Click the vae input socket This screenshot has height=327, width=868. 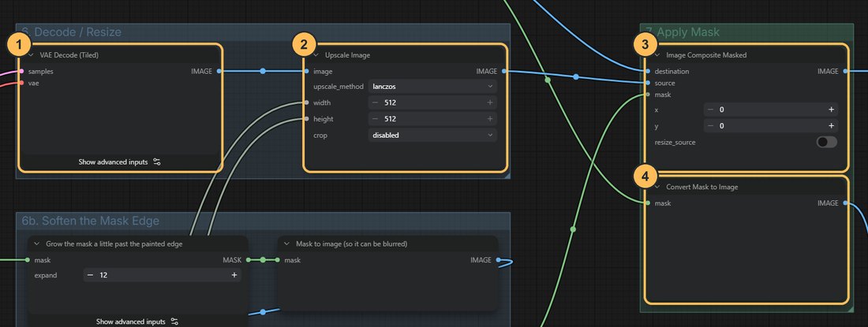pos(21,83)
